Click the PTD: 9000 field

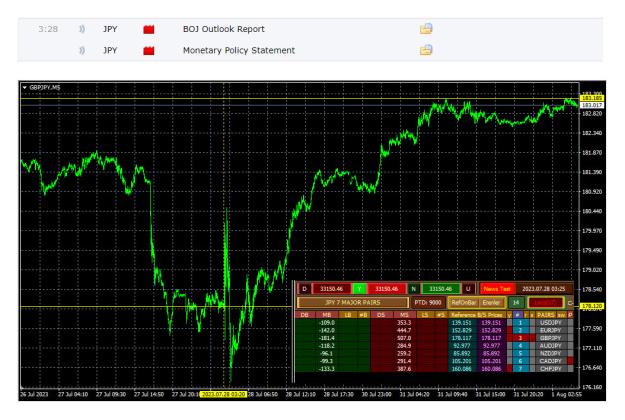(x=428, y=303)
